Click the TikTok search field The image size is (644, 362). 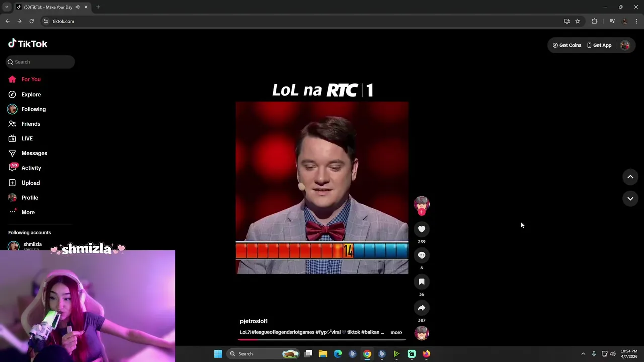[40, 62]
